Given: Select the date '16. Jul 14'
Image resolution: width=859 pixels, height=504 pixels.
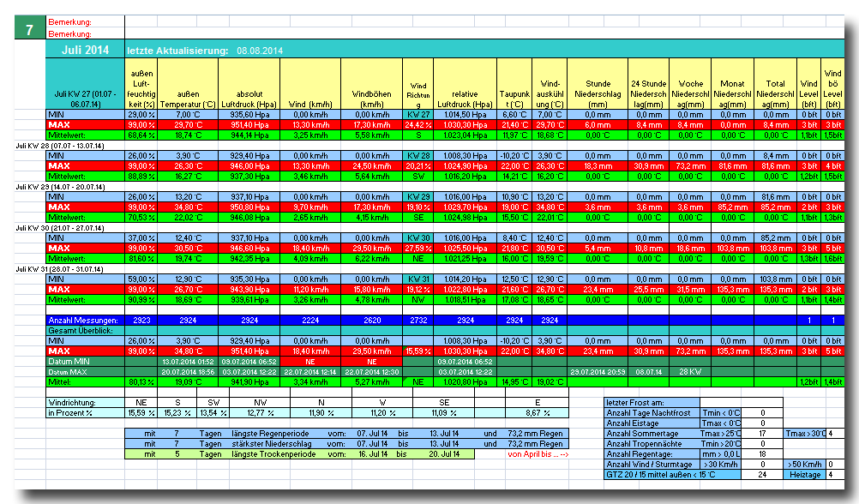Looking at the screenshot, I should pos(372,454).
